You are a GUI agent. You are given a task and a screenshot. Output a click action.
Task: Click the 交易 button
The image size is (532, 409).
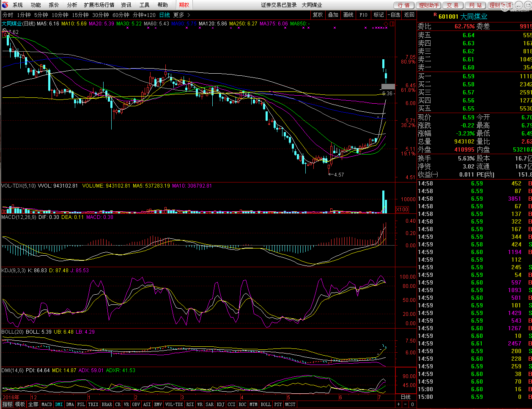[452, 5]
